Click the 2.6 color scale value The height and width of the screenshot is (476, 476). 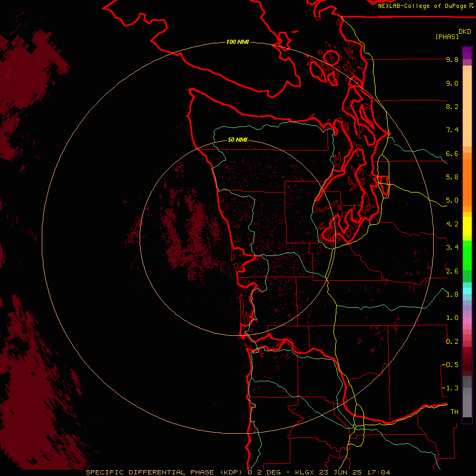452,271
